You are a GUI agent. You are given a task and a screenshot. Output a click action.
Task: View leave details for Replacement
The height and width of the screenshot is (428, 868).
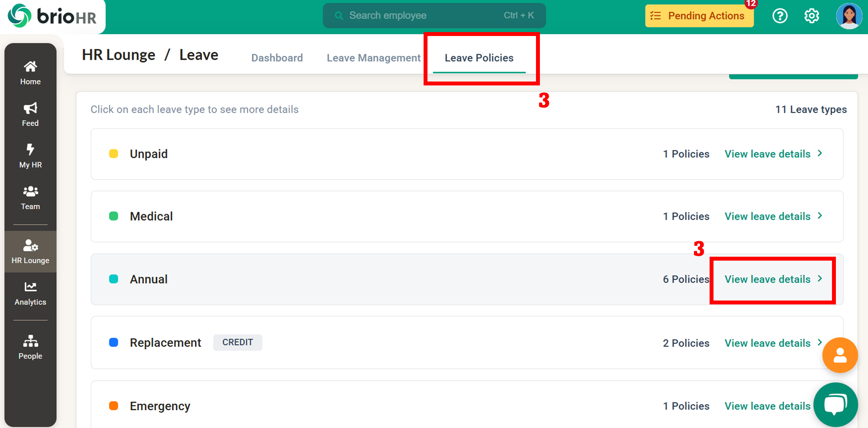[767, 343]
